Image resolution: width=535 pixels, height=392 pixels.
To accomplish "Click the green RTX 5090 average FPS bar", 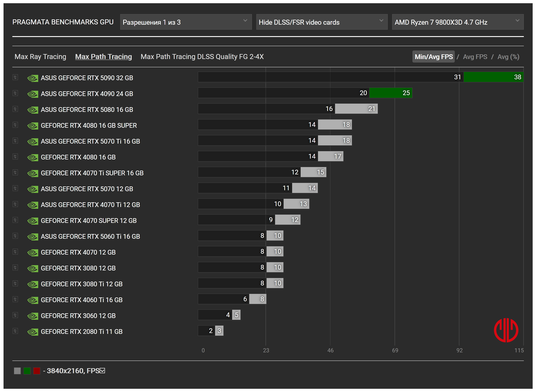I will pos(493,77).
